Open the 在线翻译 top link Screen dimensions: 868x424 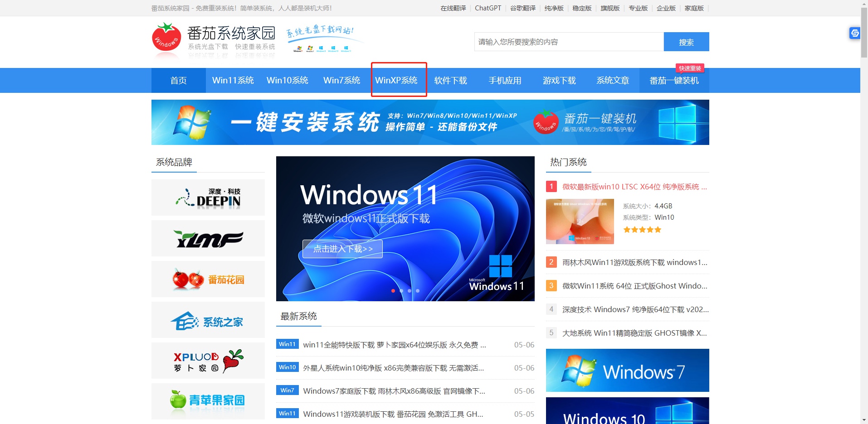(x=453, y=8)
